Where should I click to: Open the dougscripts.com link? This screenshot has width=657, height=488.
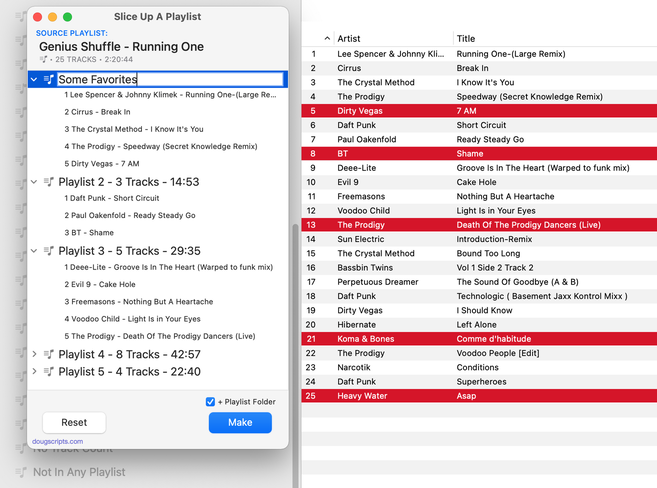click(x=57, y=441)
